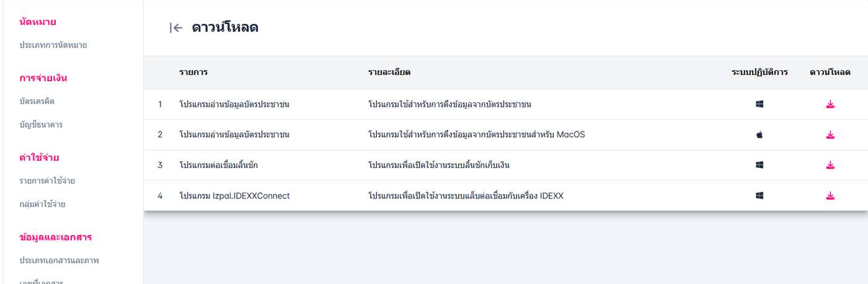Screen dimensions: 868x284
Task: Open ประเภทการนัดหมาย in sidebar
Action: point(53,45)
